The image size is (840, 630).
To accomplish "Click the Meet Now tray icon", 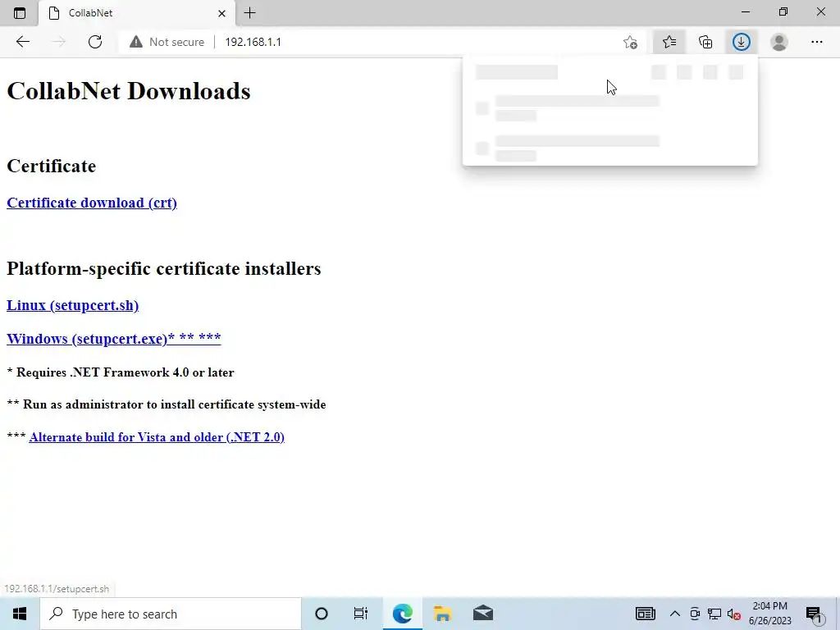I will [x=695, y=614].
